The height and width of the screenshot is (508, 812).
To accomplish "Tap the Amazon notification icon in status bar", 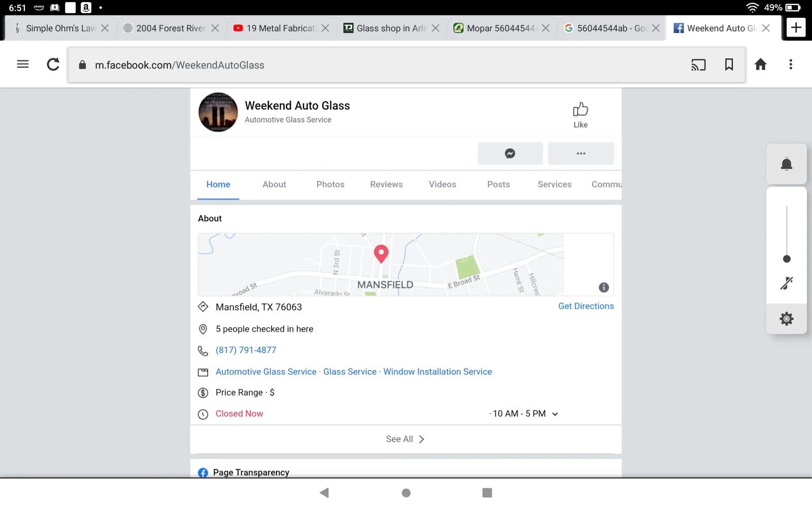I will [x=86, y=8].
